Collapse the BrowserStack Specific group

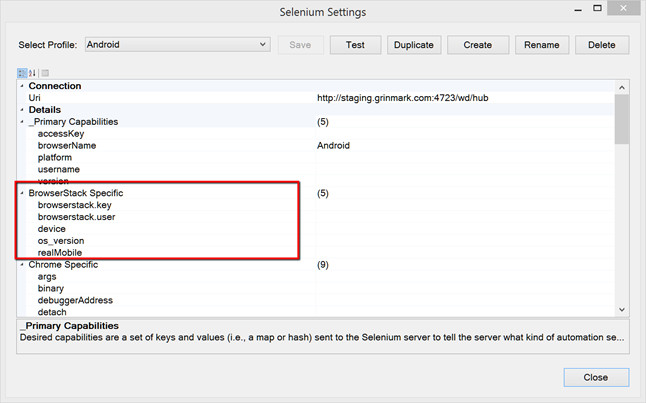(x=22, y=193)
